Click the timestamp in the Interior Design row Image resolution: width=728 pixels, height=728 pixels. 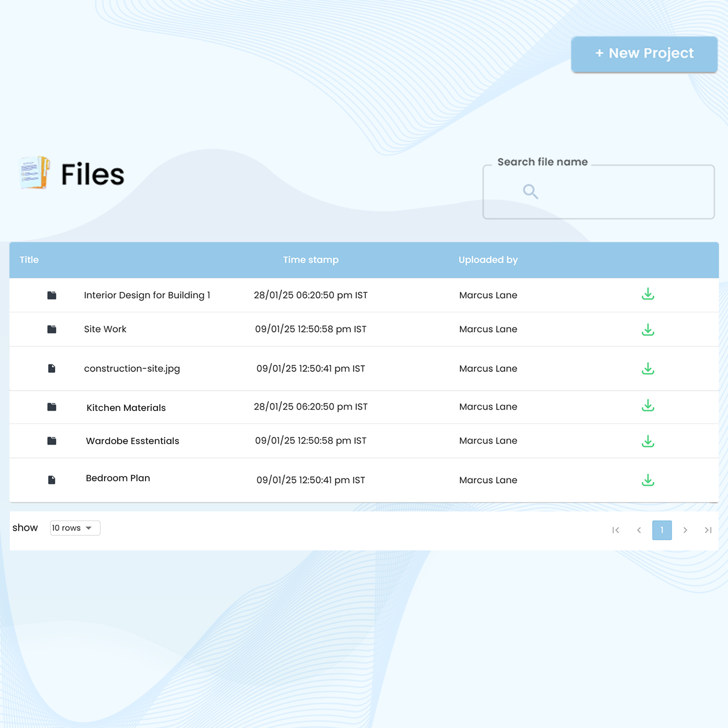pos(310,295)
